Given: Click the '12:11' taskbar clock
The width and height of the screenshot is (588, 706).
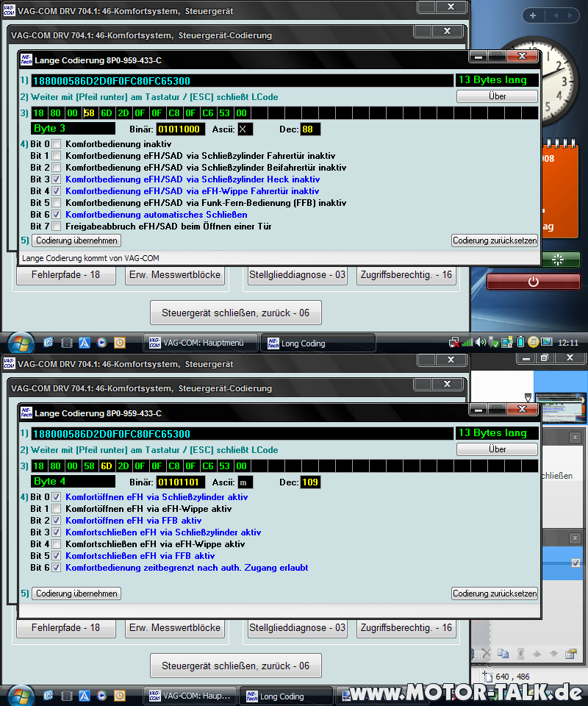Looking at the screenshot, I should (x=567, y=343).
